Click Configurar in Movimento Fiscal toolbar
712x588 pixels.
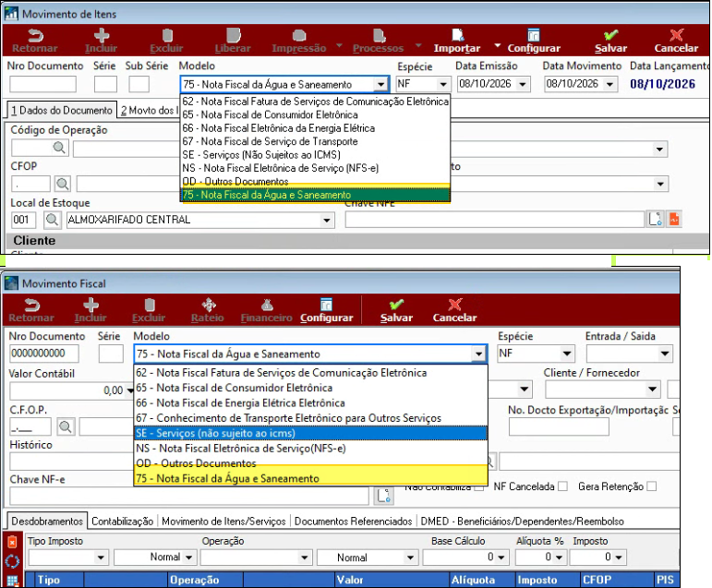point(327,310)
